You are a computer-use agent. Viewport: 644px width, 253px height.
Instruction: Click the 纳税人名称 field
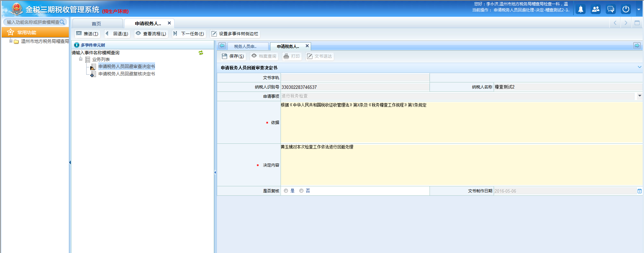coord(568,87)
